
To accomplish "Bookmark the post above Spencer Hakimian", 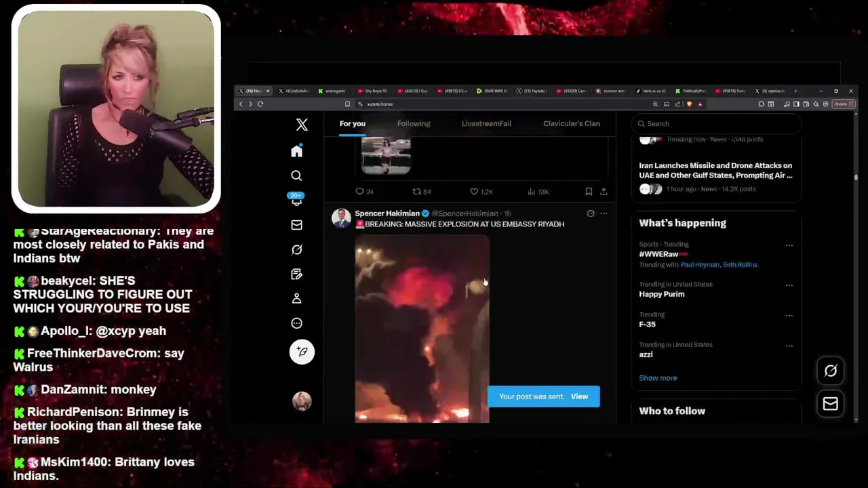I will (589, 192).
